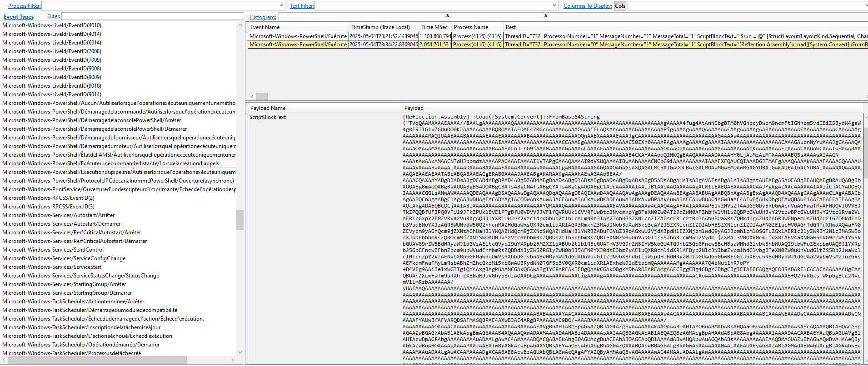Select Services/StartingGroup/Démarrer event type
Viewport: 868px width, 366px height.
pos(67,293)
